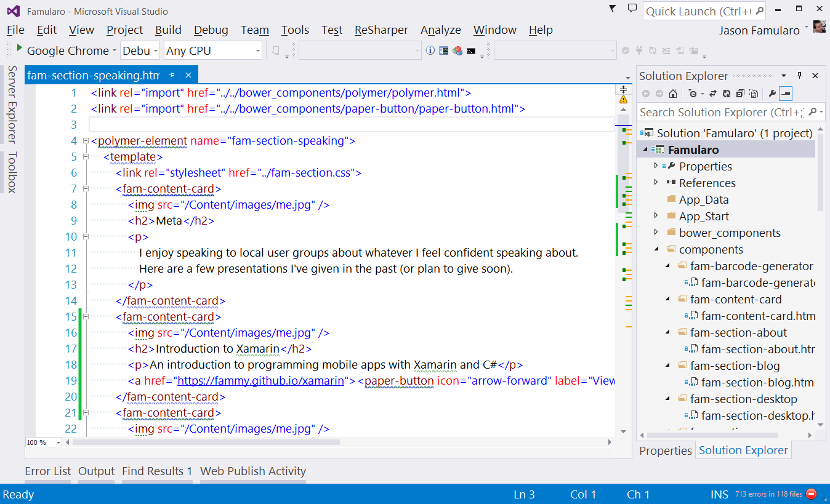Click Home in Solution Explorer toolbar
Viewport: 830px width, 504px height.
coord(673,94)
